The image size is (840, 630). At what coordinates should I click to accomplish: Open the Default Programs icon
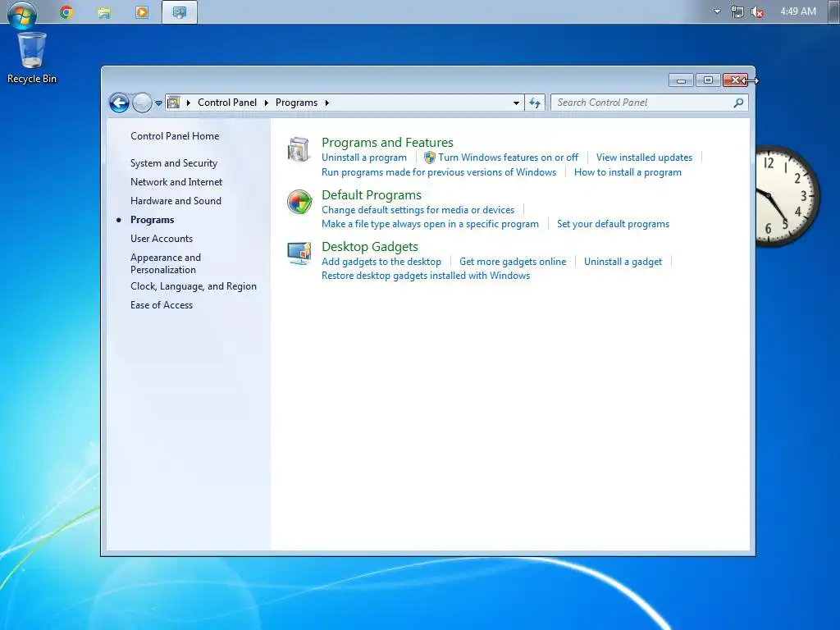point(299,202)
